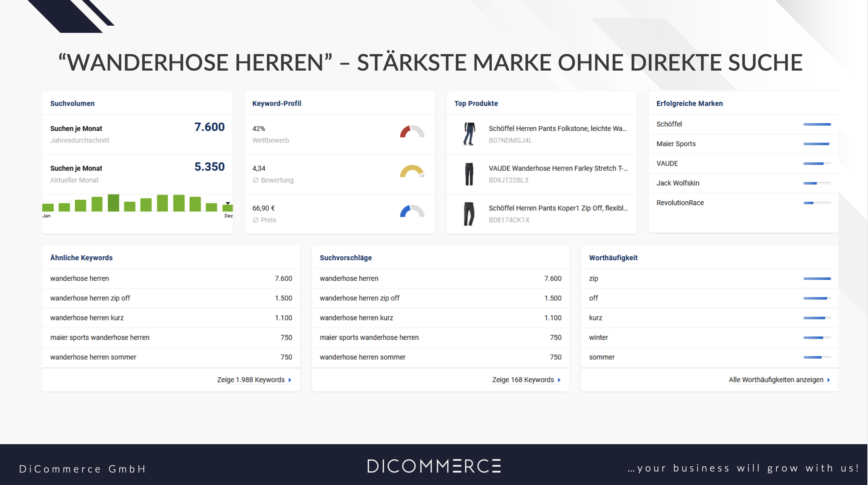
Task: Click 'wanderhose herren zip off' in Ähnliche Keywords
Action: pyautogui.click(x=90, y=298)
